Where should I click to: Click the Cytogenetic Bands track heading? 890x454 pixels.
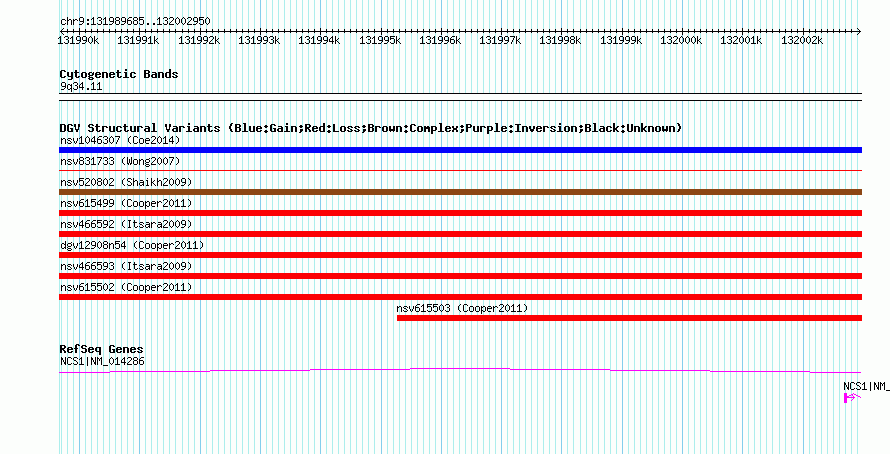119,74
